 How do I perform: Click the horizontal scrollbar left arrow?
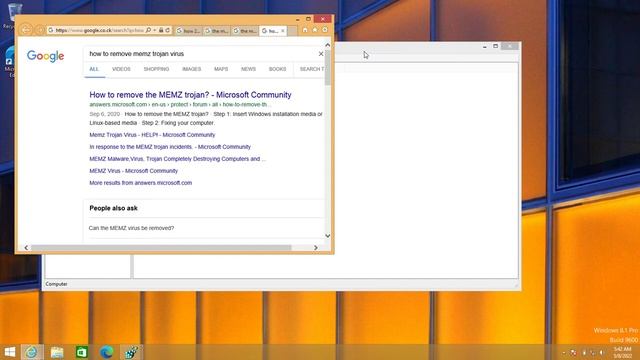(x=26, y=248)
